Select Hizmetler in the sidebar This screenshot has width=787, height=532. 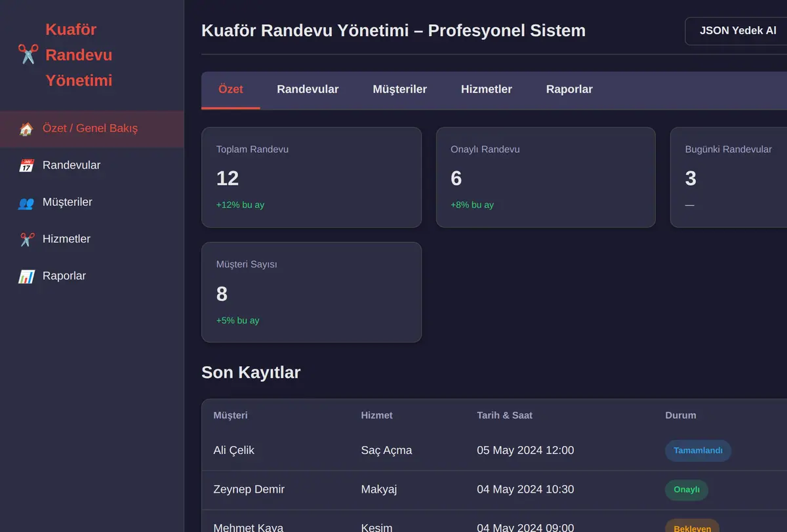point(92,239)
